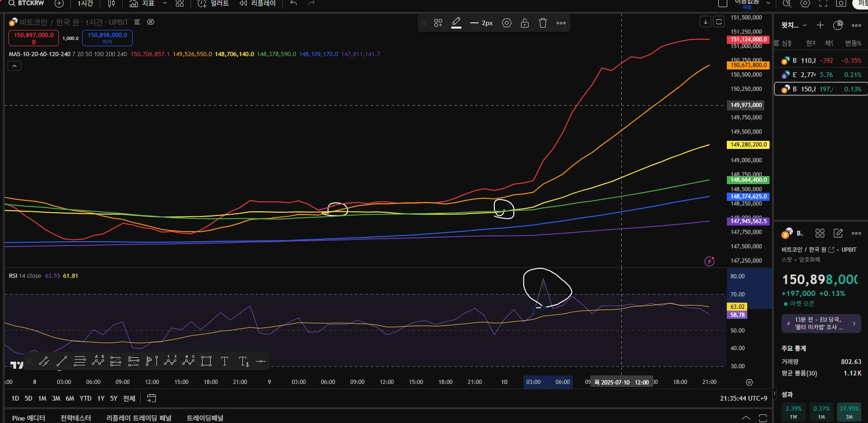Viewport: 868px width, 423px height.
Task: Change the drawing line color pencil
Action: pyautogui.click(x=456, y=22)
